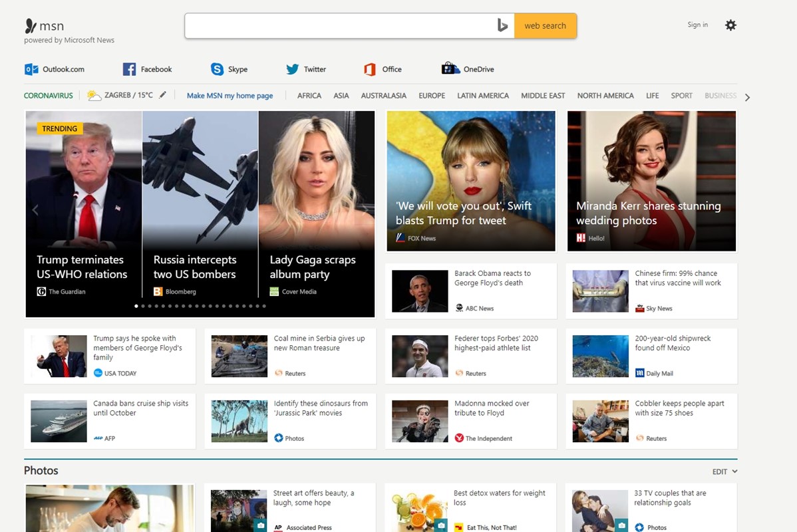Open Twitter using the bird icon
Viewport: 797px width, 532px height.
(293, 69)
